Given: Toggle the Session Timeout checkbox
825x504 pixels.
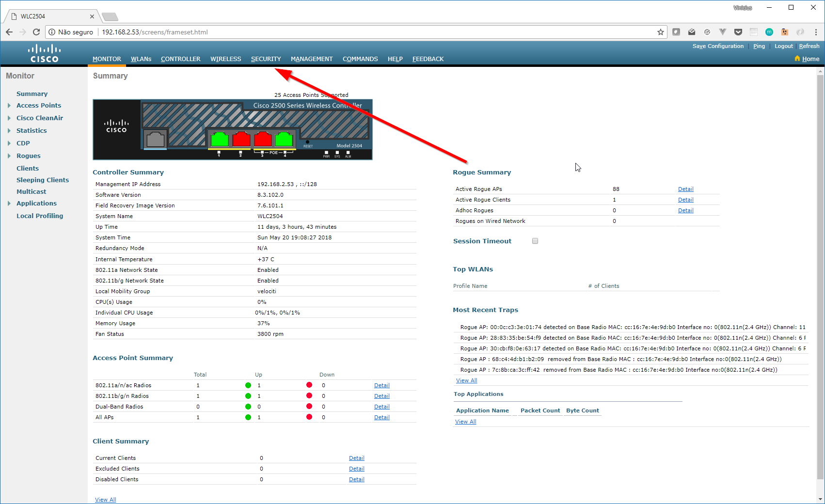Looking at the screenshot, I should [535, 241].
